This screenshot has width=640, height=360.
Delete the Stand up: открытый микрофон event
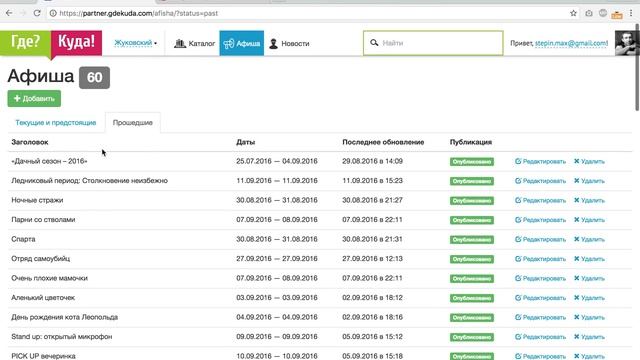tap(589, 337)
